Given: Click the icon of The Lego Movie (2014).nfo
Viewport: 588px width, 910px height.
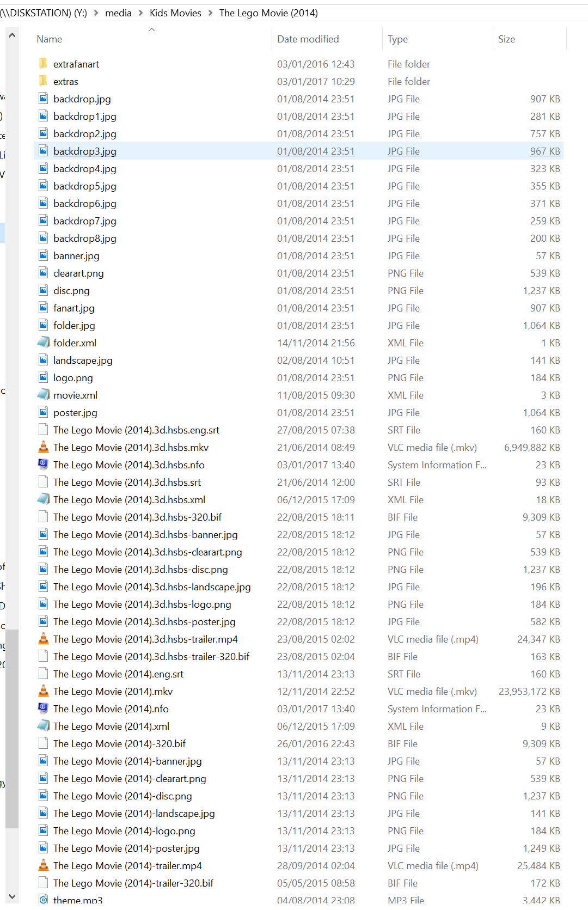Looking at the screenshot, I should click(x=44, y=709).
